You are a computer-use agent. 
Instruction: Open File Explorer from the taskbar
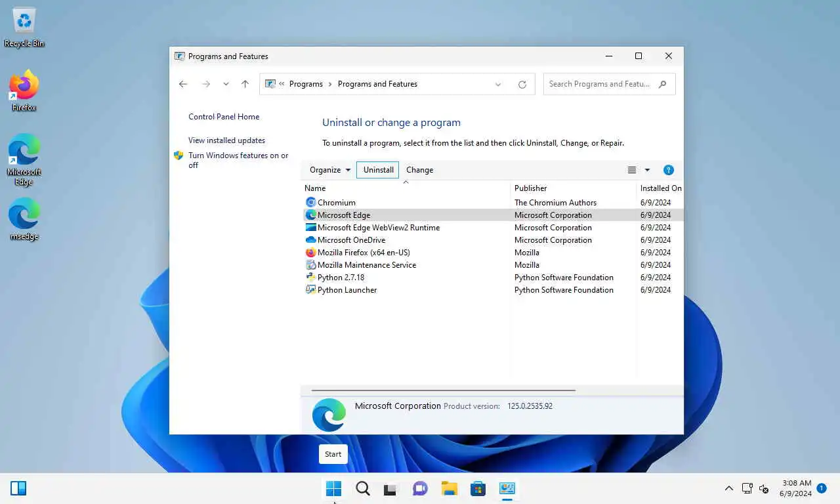[x=449, y=488]
